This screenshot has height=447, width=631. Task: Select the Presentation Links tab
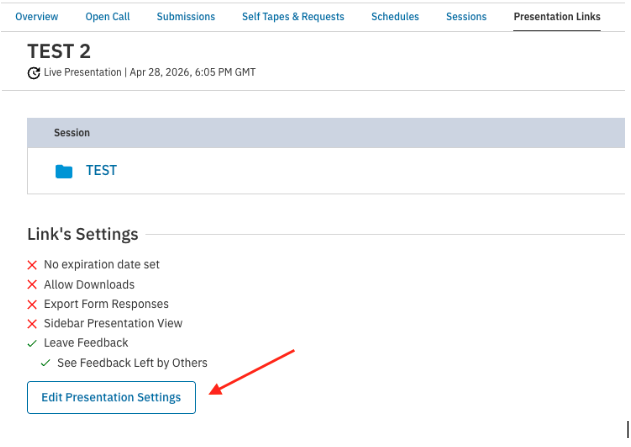[557, 16]
